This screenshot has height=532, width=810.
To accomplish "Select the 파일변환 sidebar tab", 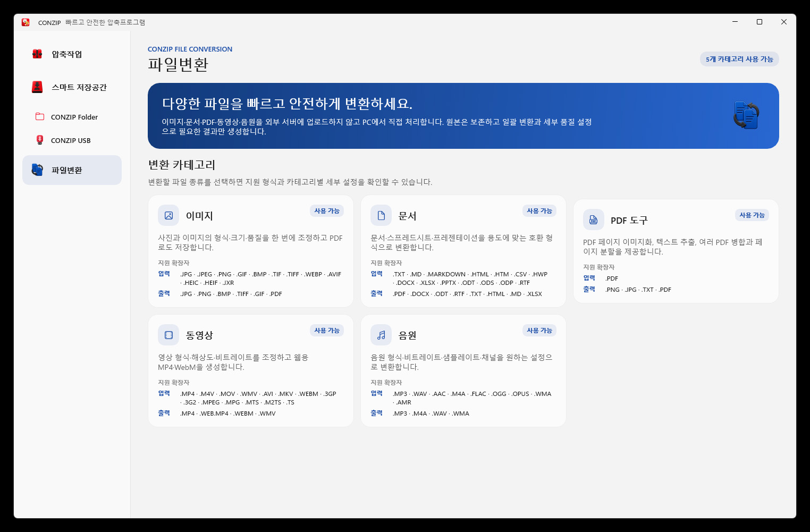I will click(x=72, y=170).
